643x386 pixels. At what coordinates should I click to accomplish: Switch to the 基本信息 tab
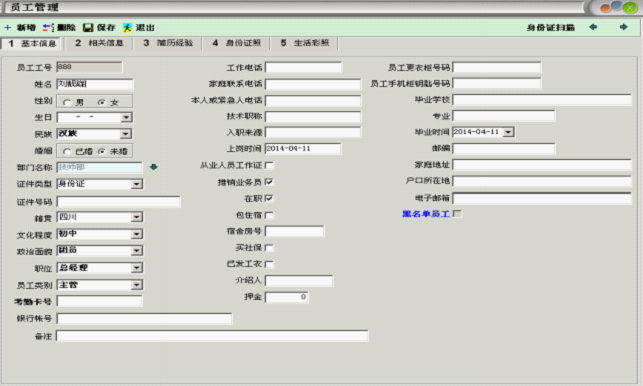tap(32, 43)
